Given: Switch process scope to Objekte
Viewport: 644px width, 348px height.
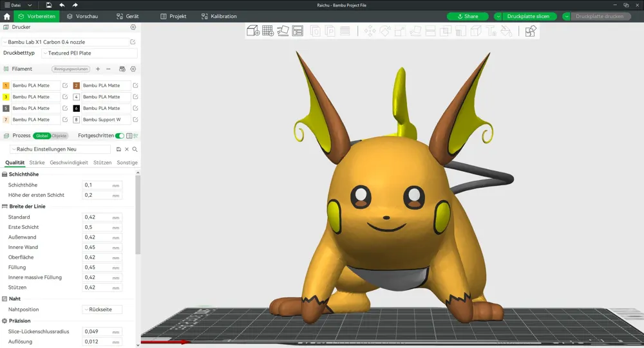Looking at the screenshot, I should (x=59, y=136).
